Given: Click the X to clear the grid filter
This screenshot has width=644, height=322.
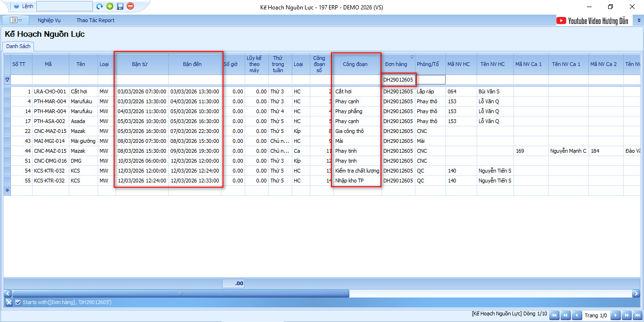Looking at the screenshot, I should [x=9, y=302].
